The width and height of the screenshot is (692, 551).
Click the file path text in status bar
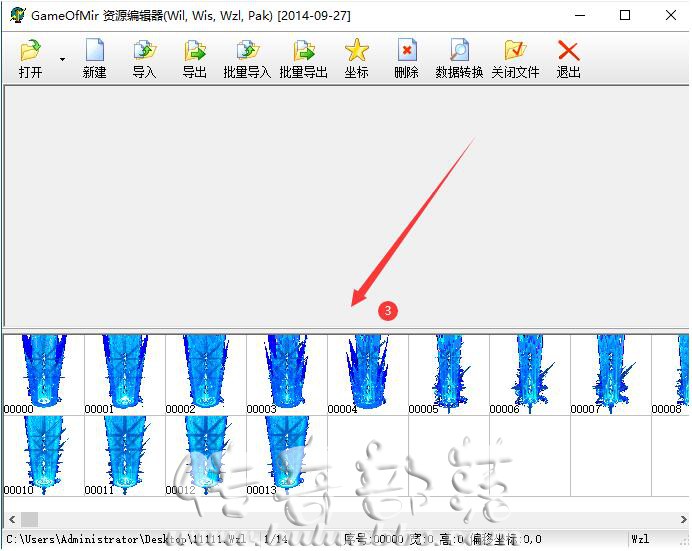coord(126,539)
